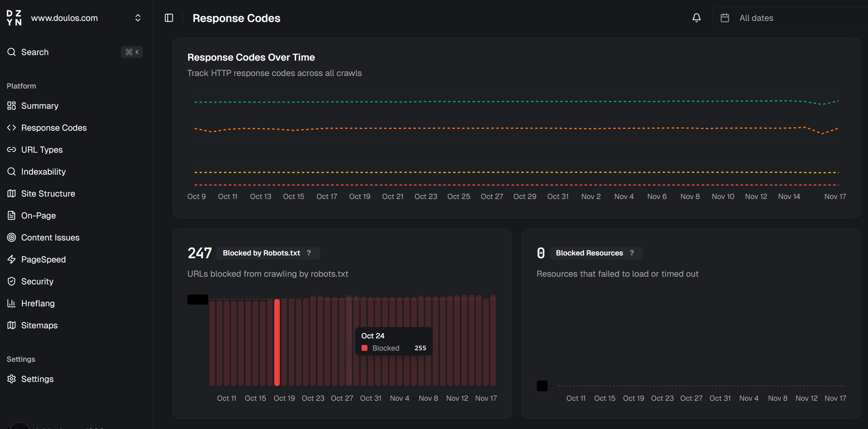Open the notifications bell

pos(696,17)
